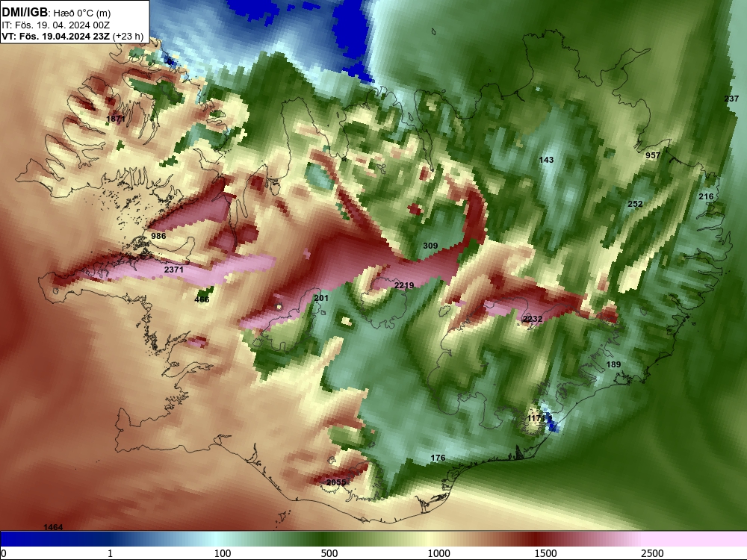Screen dimensions: 747x560
Task: Click the map value 1171 near the southeast coast
Action: [x=537, y=418]
